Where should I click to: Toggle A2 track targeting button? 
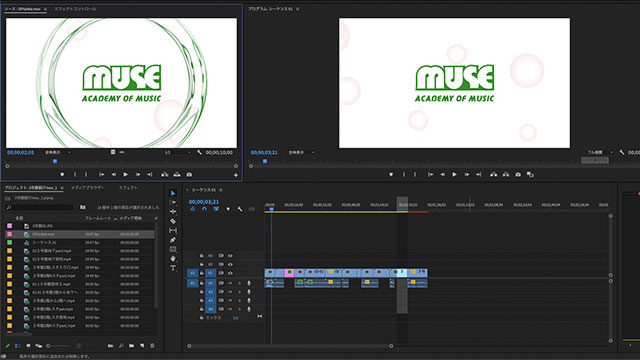click(211, 292)
